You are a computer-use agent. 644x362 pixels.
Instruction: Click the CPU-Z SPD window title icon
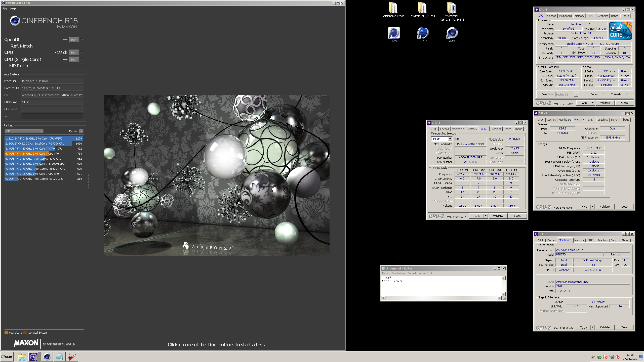[x=429, y=123]
